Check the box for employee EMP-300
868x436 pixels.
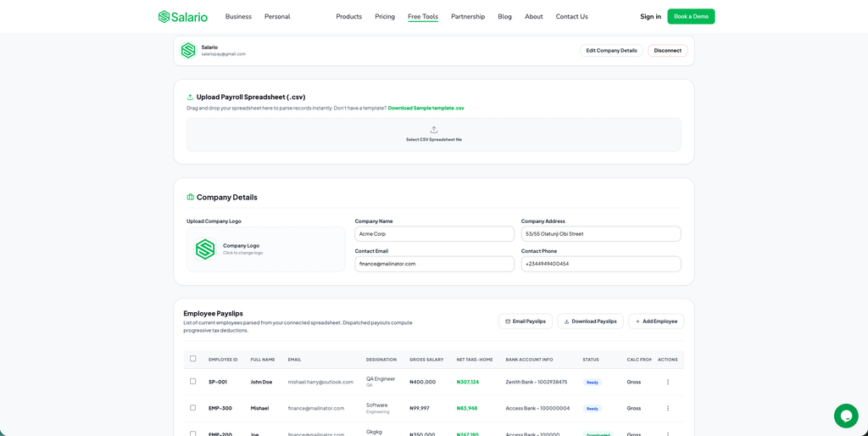[x=192, y=408]
